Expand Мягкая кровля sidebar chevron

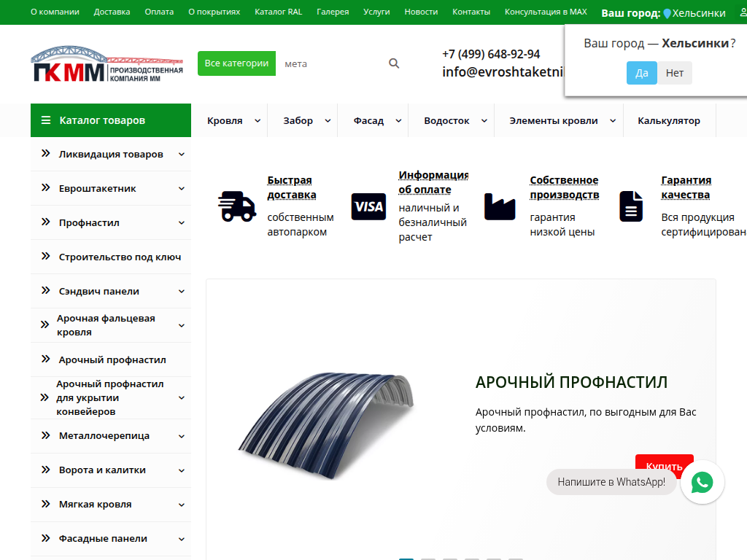[x=182, y=505]
